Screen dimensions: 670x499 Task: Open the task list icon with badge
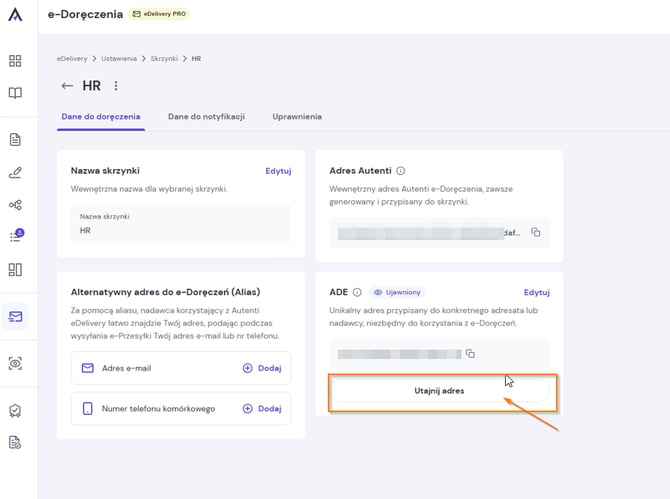(x=16, y=235)
